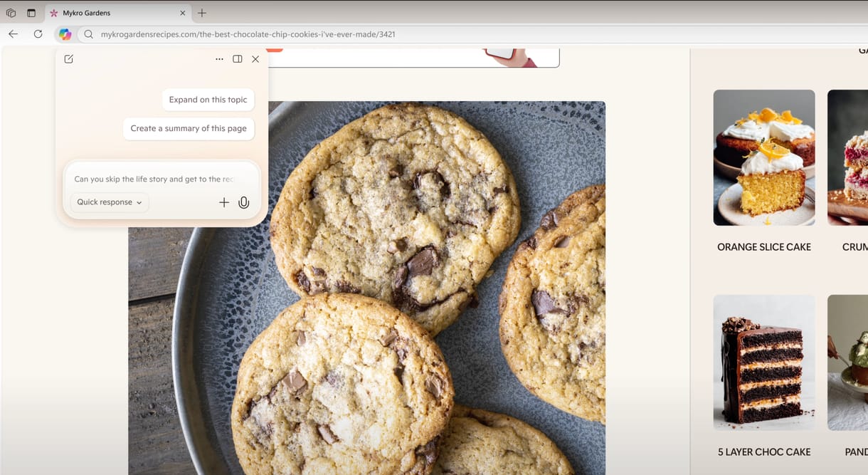Viewport: 868px width, 475px height.
Task: Click the Copilot icon beside the address bar
Action: (x=65, y=34)
